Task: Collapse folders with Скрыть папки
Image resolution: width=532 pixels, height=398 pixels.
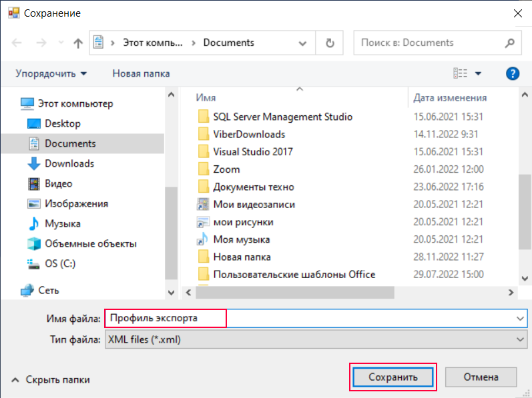Action: coord(51,379)
